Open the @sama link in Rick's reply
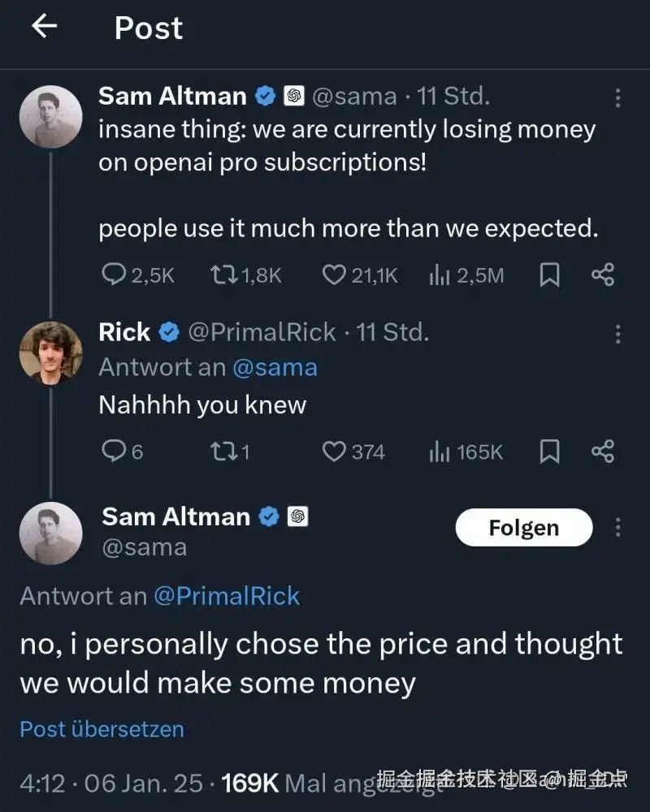650x812 pixels. click(x=275, y=368)
